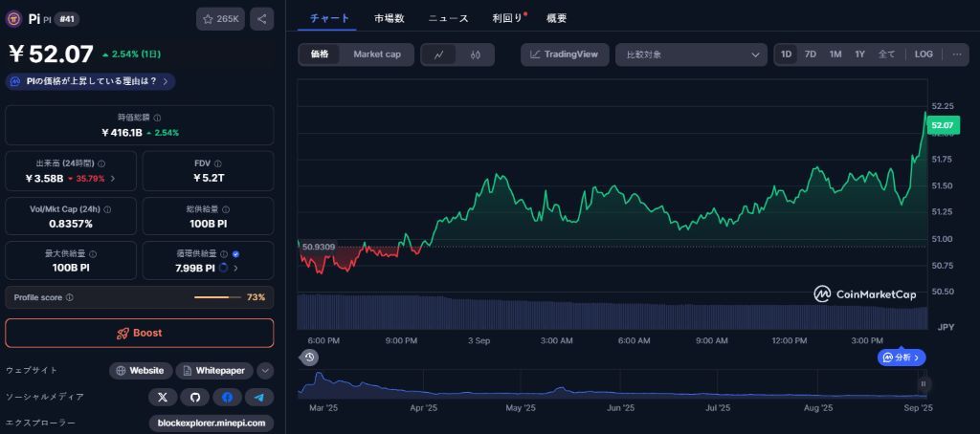The image size is (980, 434).
Task: Open blockexplorer.minepi.com explorer link
Action: (212, 423)
